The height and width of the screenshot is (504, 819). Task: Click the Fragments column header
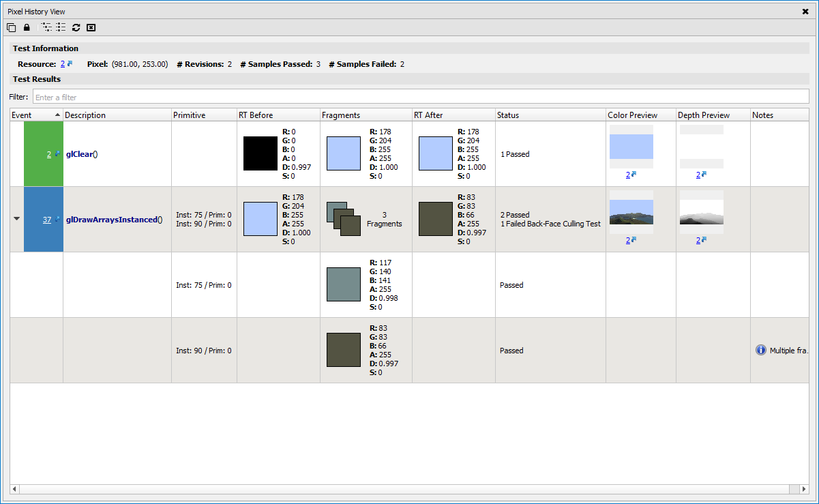pyautogui.click(x=366, y=115)
